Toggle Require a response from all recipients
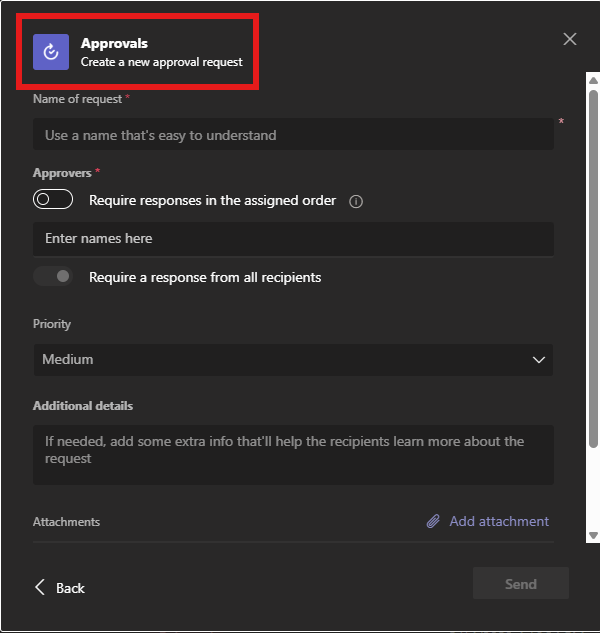600x633 pixels. (x=53, y=277)
